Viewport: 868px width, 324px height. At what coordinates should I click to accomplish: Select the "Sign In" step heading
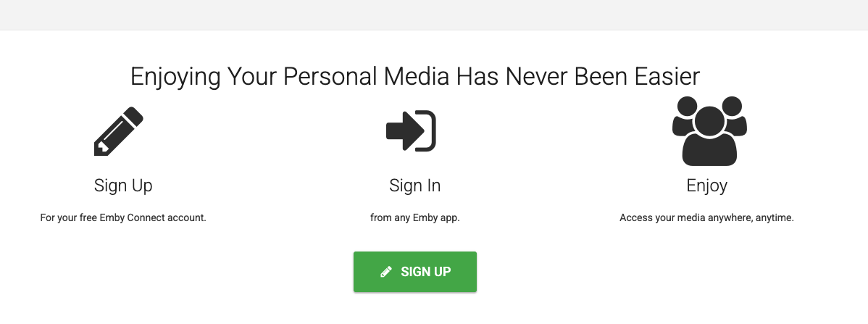pos(414,186)
